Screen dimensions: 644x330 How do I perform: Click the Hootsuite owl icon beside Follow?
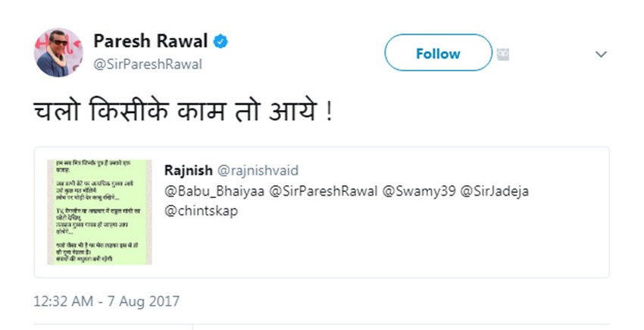(x=503, y=55)
